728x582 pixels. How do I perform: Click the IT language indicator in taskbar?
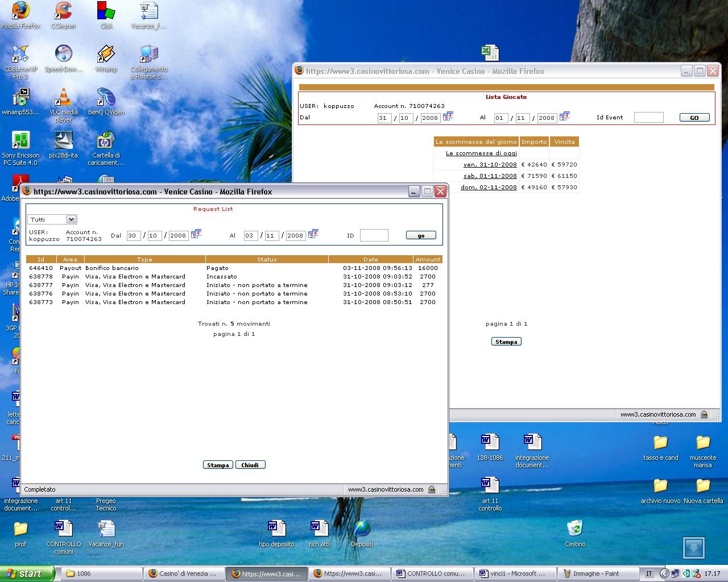pyautogui.click(x=649, y=573)
